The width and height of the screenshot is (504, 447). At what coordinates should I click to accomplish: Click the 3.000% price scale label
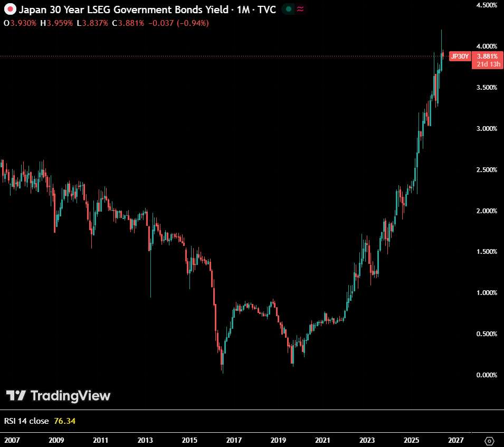click(x=487, y=129)
